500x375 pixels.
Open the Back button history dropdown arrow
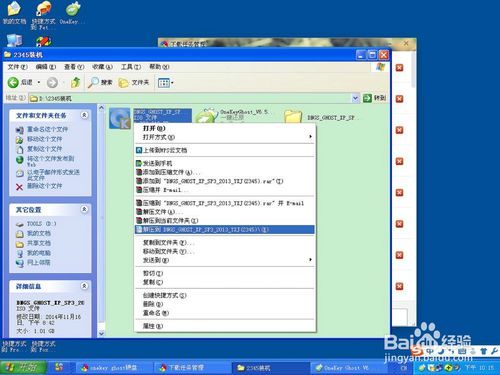point(39,82)
